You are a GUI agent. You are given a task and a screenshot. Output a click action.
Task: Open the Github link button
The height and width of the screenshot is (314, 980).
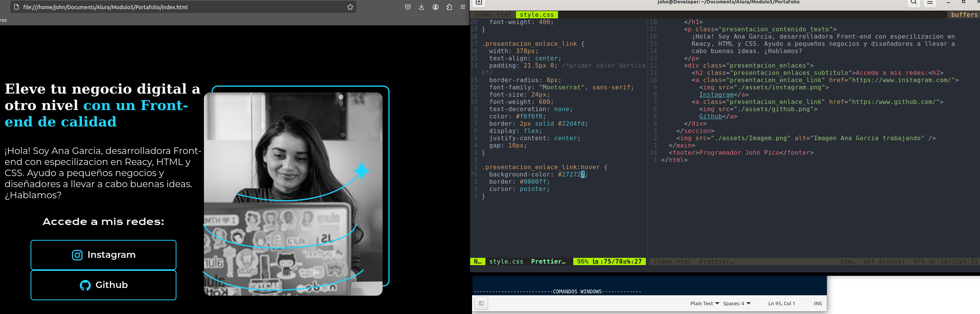click(103, 285)
